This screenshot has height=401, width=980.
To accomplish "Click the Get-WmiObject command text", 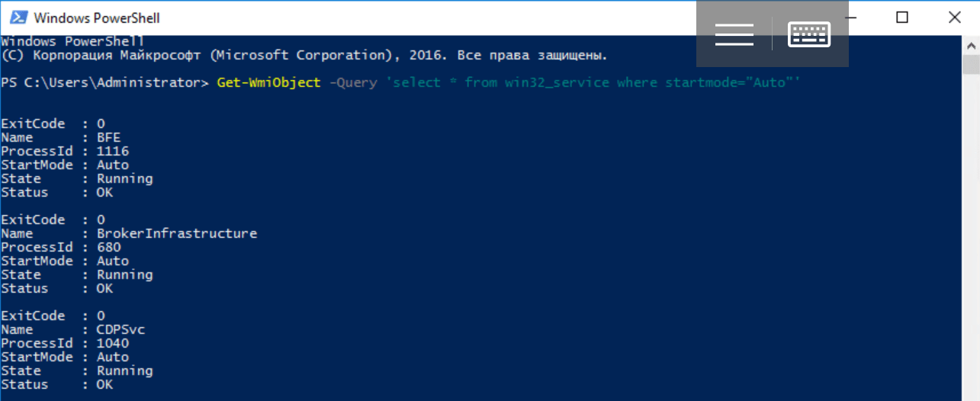I will (268, 82).
